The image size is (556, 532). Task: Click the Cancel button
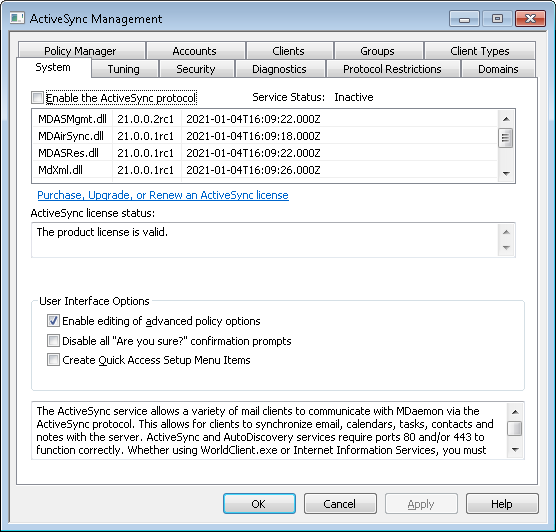(340, 504)
